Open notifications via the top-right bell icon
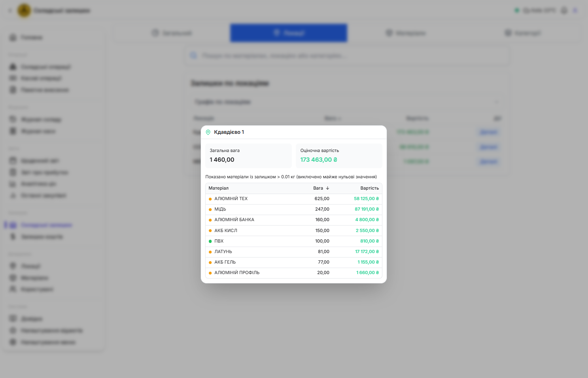This screenshot has height=378, width=588. click(564, 11)
